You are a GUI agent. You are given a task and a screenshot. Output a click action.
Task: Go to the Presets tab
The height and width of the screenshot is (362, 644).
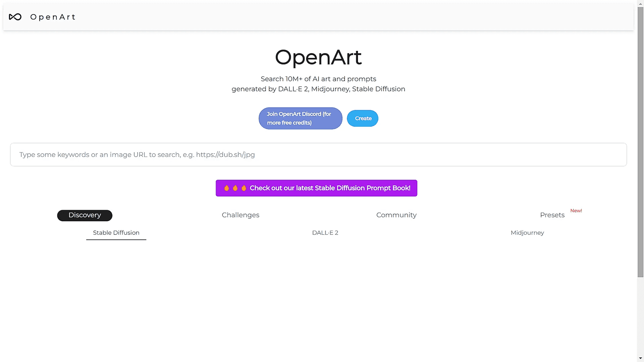click(552, 215)
